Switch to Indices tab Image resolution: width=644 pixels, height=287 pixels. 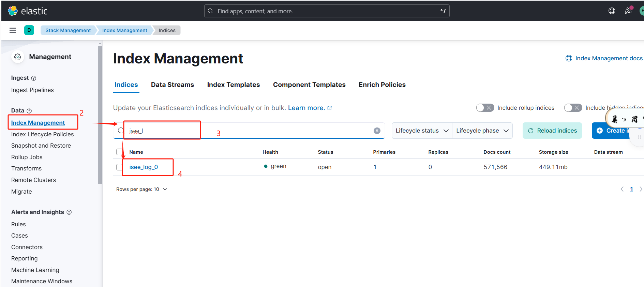click(x=126, y=85)
